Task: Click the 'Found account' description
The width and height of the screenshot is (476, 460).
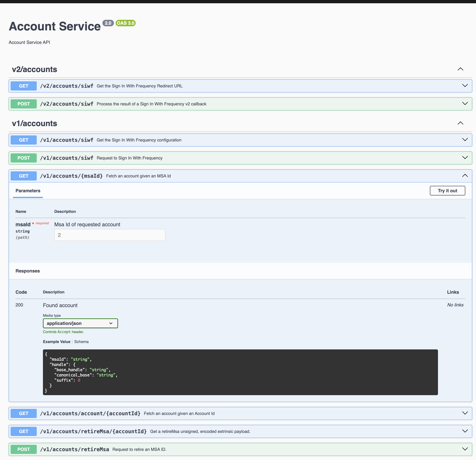Action: 60,305
